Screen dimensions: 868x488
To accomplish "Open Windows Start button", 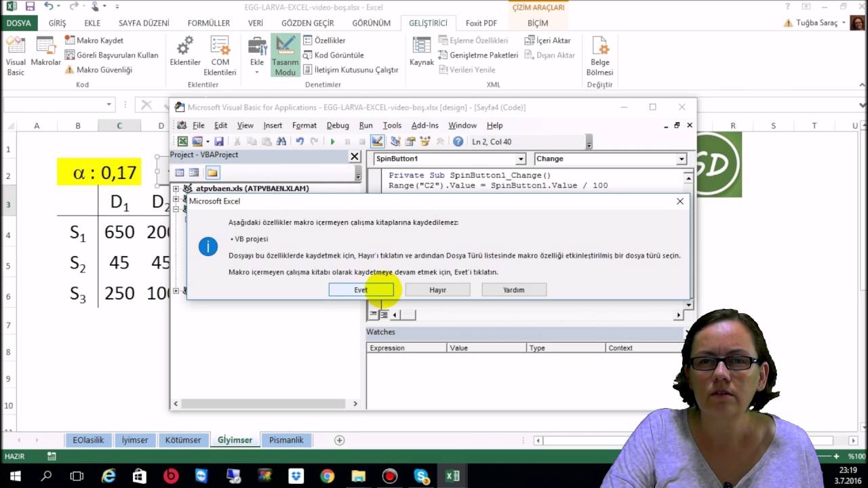I will point(15,476).
